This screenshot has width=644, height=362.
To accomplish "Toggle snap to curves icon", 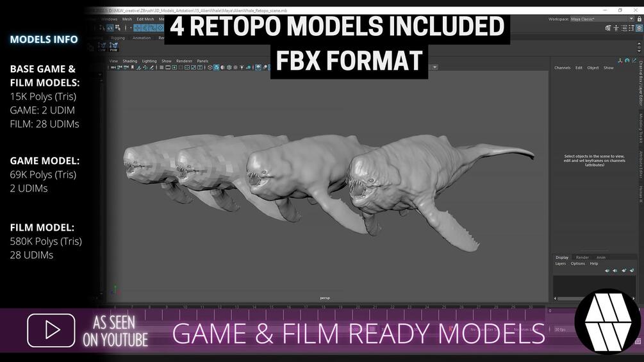I will (x=145, y=28).
